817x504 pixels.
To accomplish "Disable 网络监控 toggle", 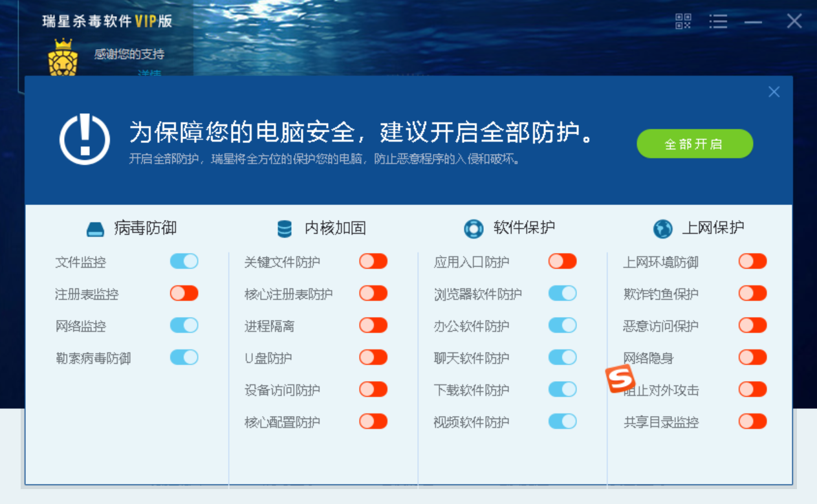I will click(184, 325).
